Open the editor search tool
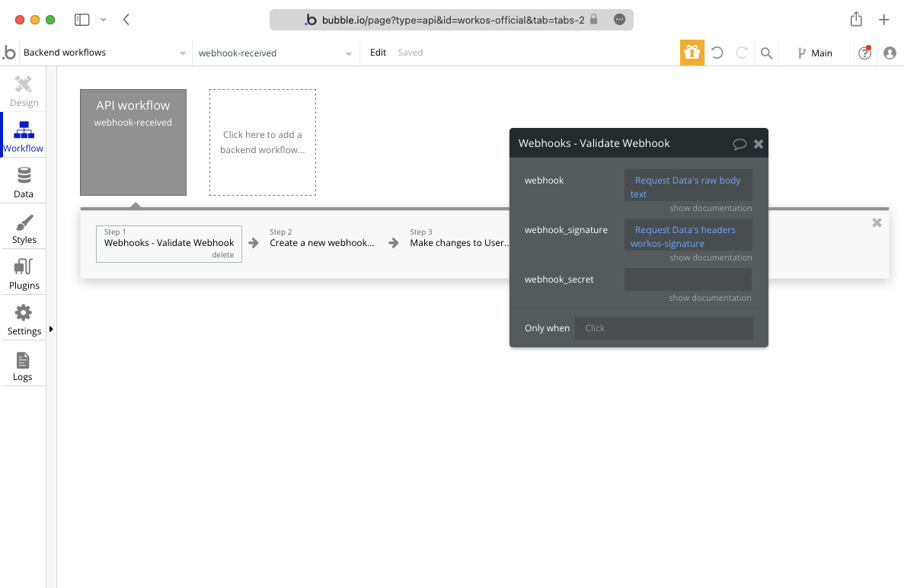 767,53
